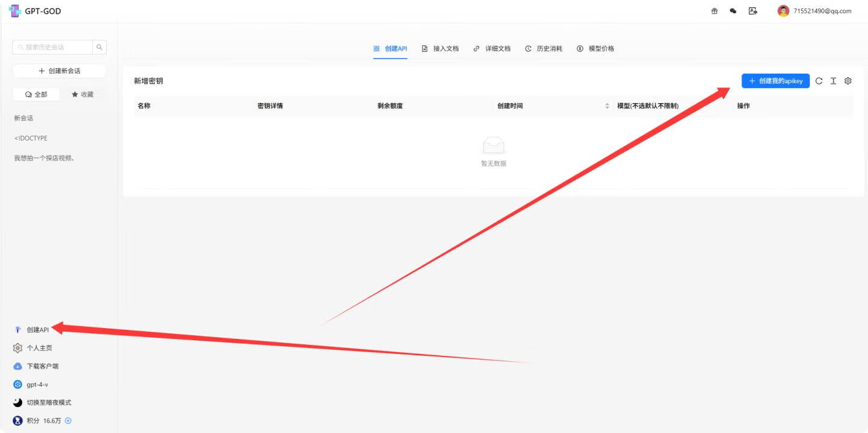Click the 下载客户端 cloud icon
The height and width of the screenshot is (433, 868).
pos(17,366)
